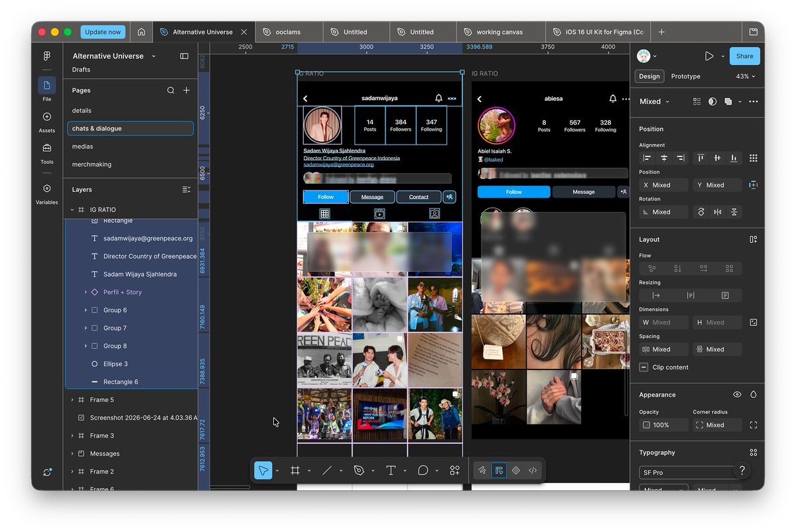Open the 43% zoom dropdown
The height and width of the screenshot is (532, 796).
pyautogui.click(x=746, y=76)
